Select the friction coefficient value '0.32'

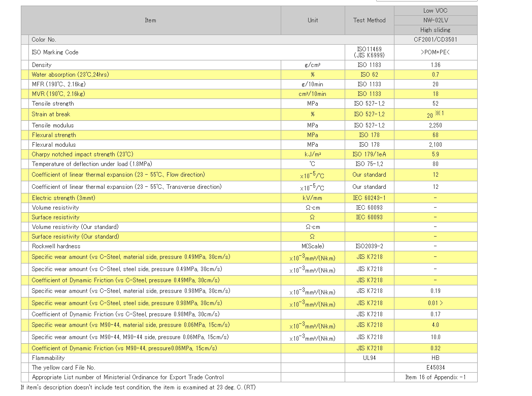pyautogui.click(x=436, y=348)
